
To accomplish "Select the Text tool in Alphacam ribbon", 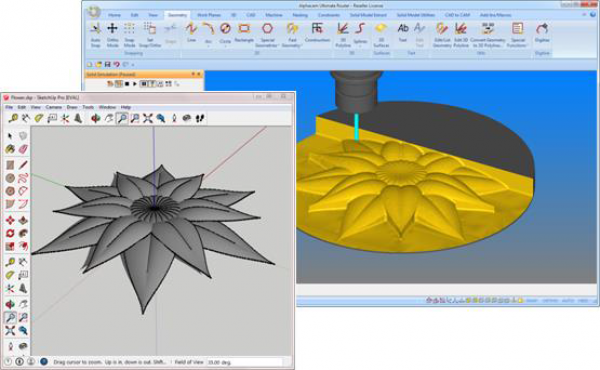I will pyautogui.click(x=403, y=32).
